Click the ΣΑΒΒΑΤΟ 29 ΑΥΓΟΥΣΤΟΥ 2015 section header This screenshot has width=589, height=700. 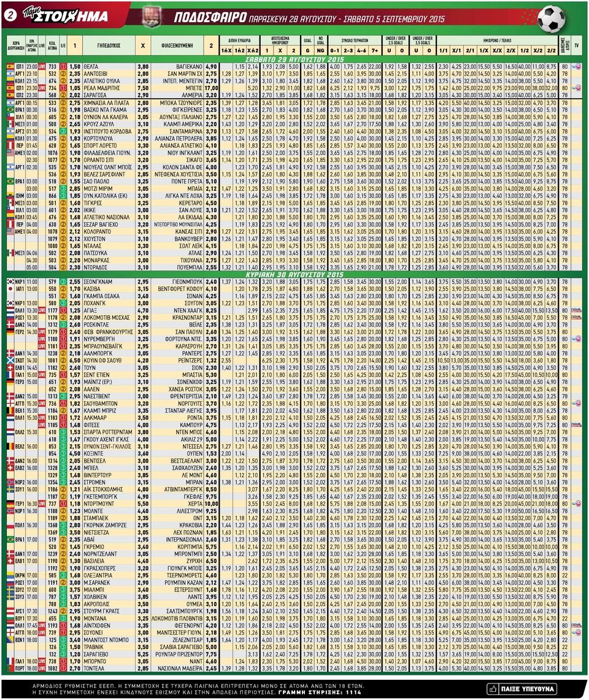[x=294, y=60]
